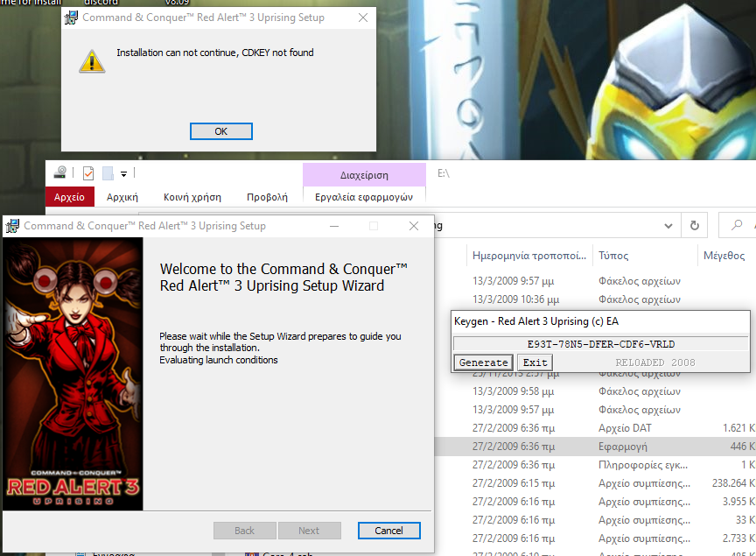756x556 pixels.
Task: Click the Next button in Setup Wizard
Action: 310,531
